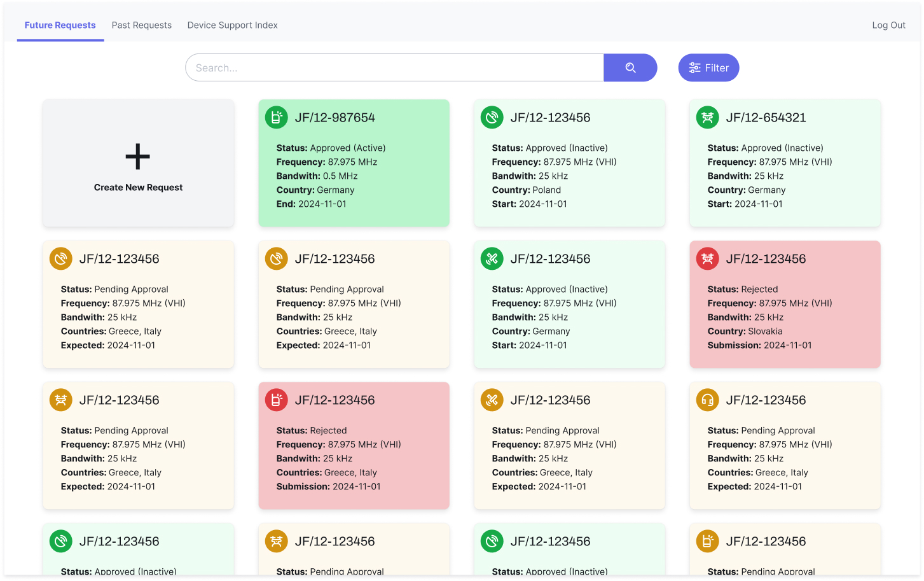Click the red walkie-talkie icon on the rejected request

276,400
